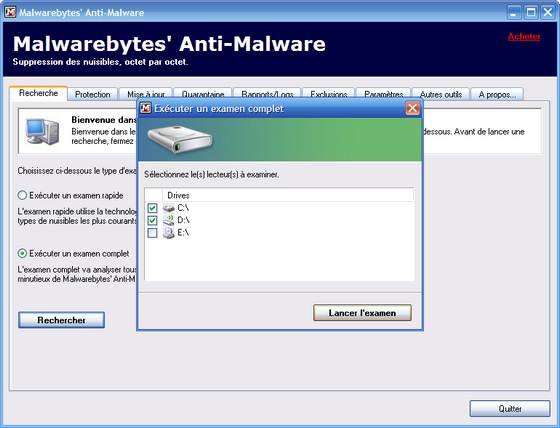Open the Mise à jour tab
The height and width of the screenshot is (428, 560).
146,94
